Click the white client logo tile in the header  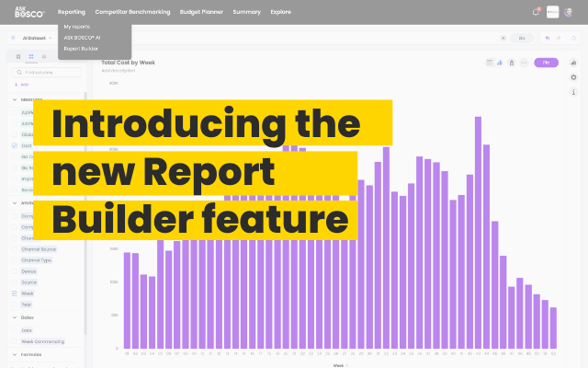552,12
